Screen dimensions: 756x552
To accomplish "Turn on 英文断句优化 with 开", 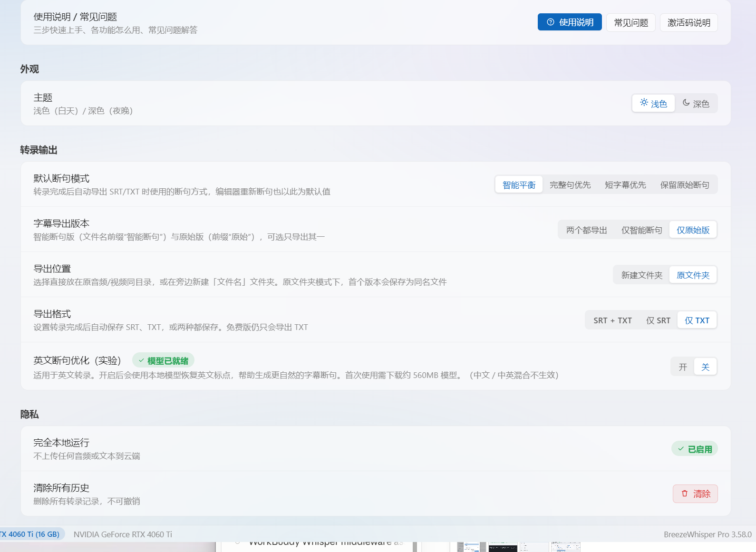I will coord(683,367).
